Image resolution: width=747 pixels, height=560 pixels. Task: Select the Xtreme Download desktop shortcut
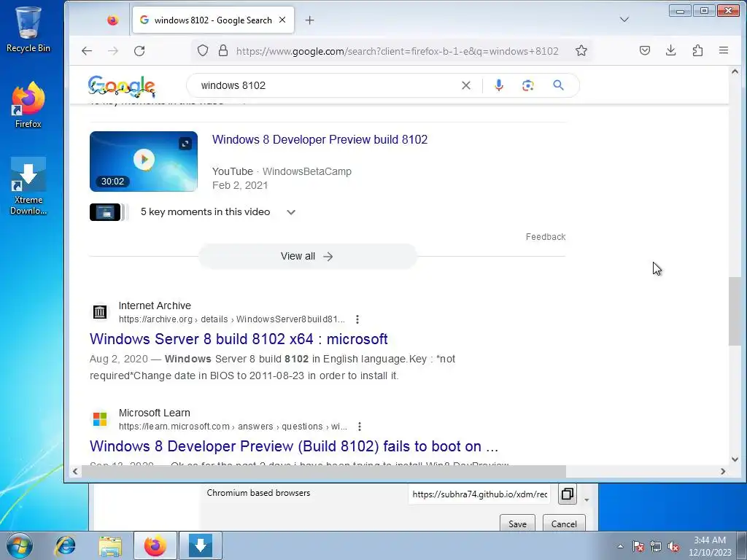pos(28,187)
